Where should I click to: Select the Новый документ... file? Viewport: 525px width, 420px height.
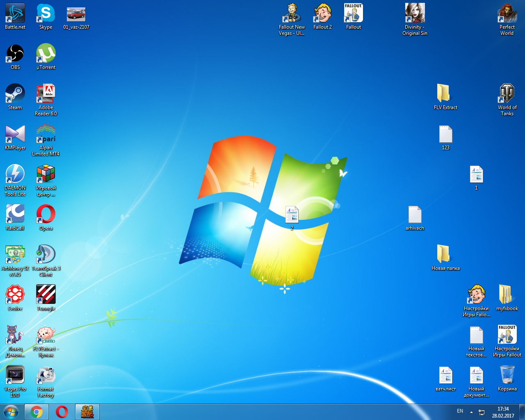tap(477, 382)
